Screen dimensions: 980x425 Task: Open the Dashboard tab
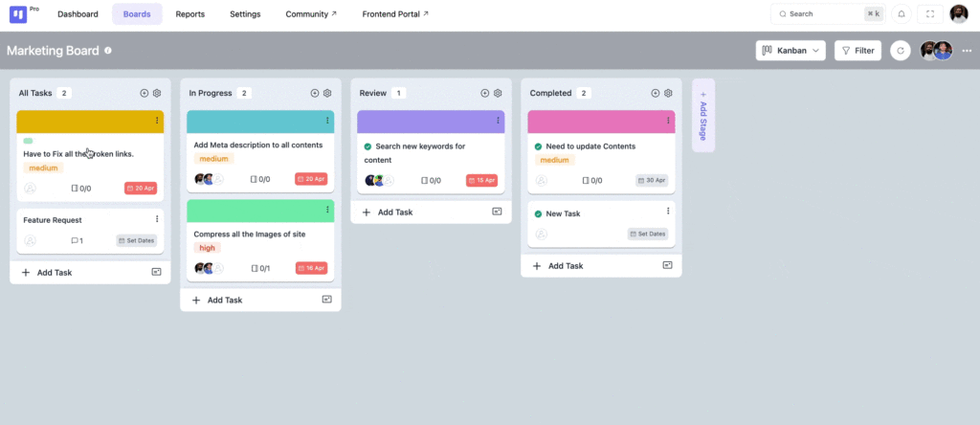pyautogui.click(x=78, y=14)
